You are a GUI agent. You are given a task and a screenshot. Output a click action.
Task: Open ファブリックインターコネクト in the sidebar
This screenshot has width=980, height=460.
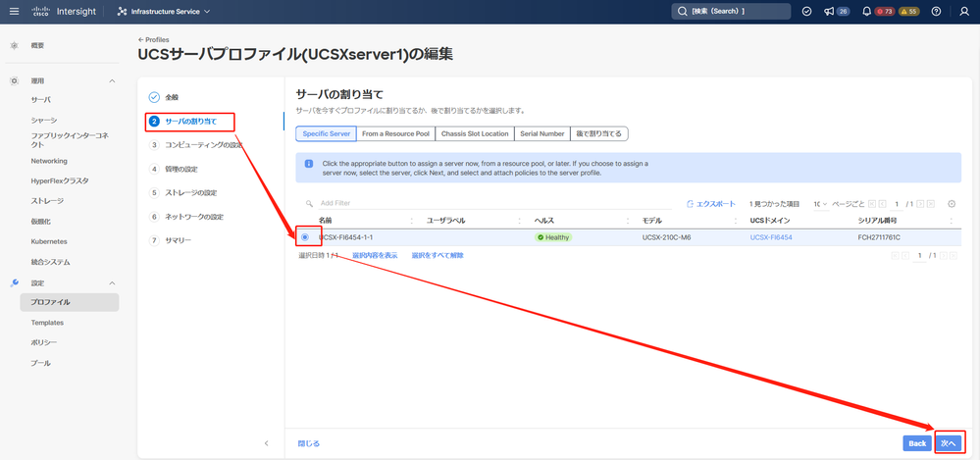tap(70, 140)
